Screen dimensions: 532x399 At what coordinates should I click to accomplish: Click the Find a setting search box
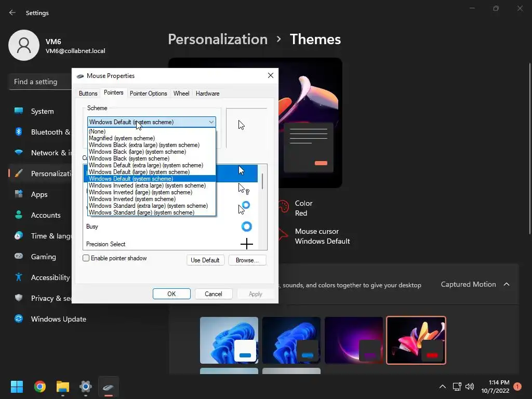[x=40, y=82]
